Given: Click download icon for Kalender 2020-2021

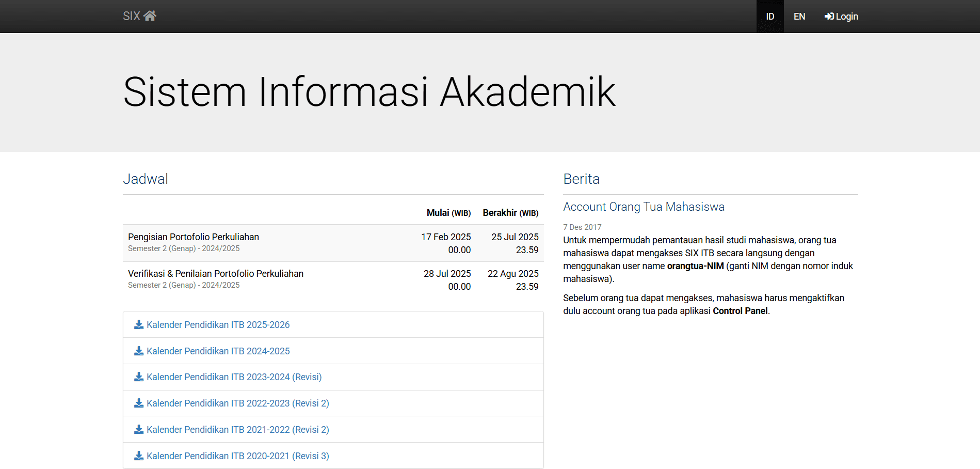Looking at the screenshot, I should pos(139,456).
